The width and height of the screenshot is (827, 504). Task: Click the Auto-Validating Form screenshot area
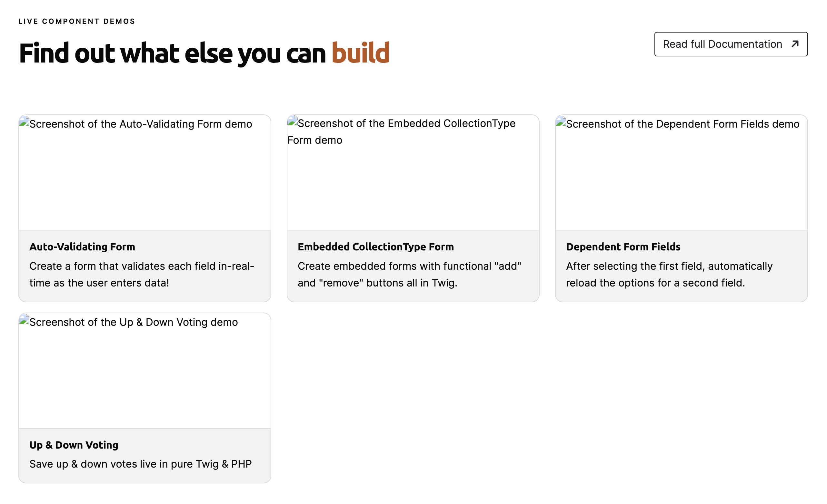tap(144, 172)
